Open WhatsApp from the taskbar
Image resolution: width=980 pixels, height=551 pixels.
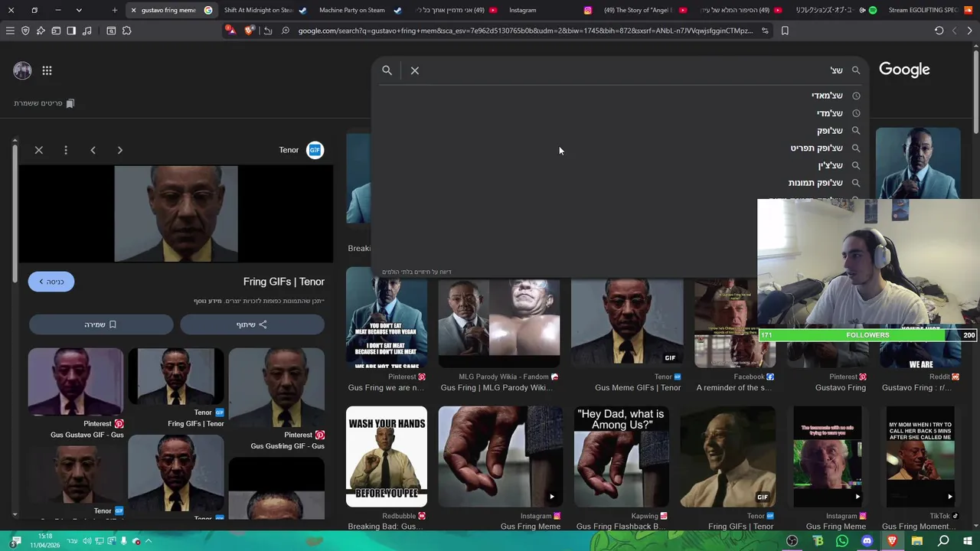click(842, 541)
